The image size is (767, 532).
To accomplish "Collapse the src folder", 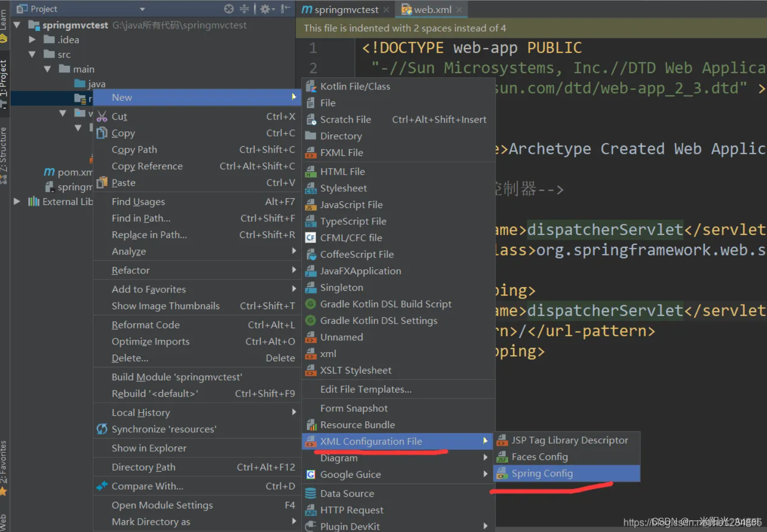I will pyautogui.click(x=32, y=54).
